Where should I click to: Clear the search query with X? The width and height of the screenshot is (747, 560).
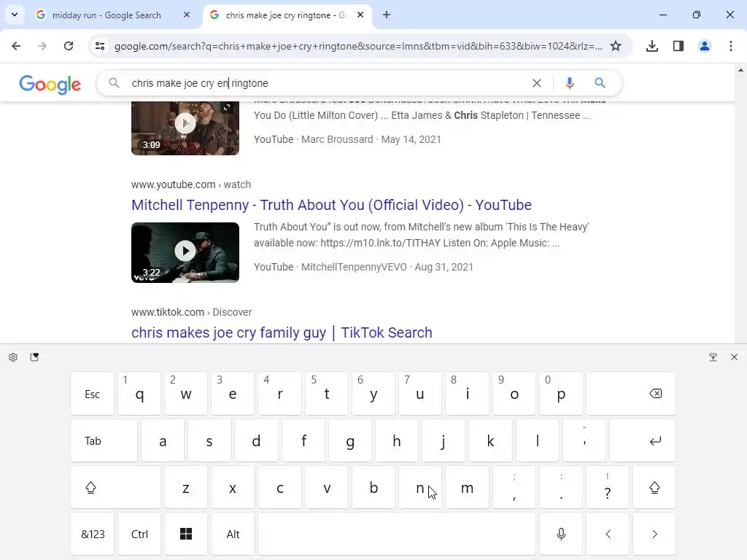coord(537,83)
